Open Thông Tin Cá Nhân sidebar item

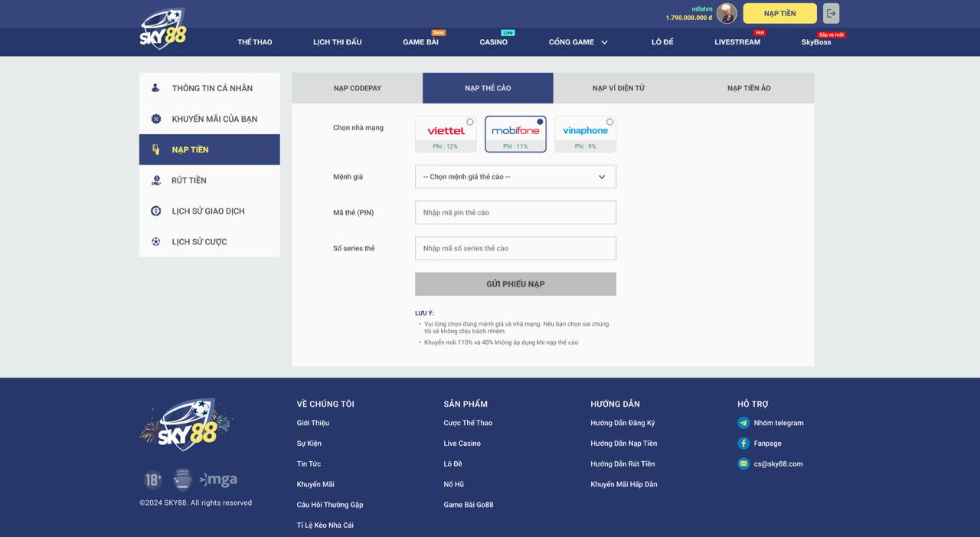click(210, 88)
